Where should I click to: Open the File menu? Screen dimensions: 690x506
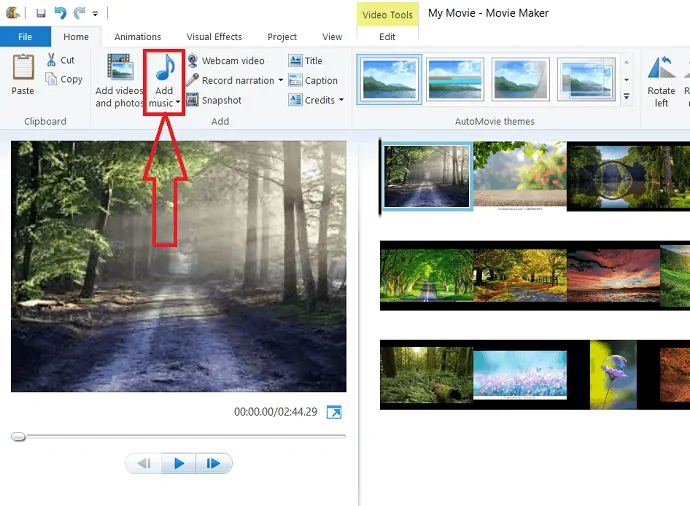tap(25, 37)
